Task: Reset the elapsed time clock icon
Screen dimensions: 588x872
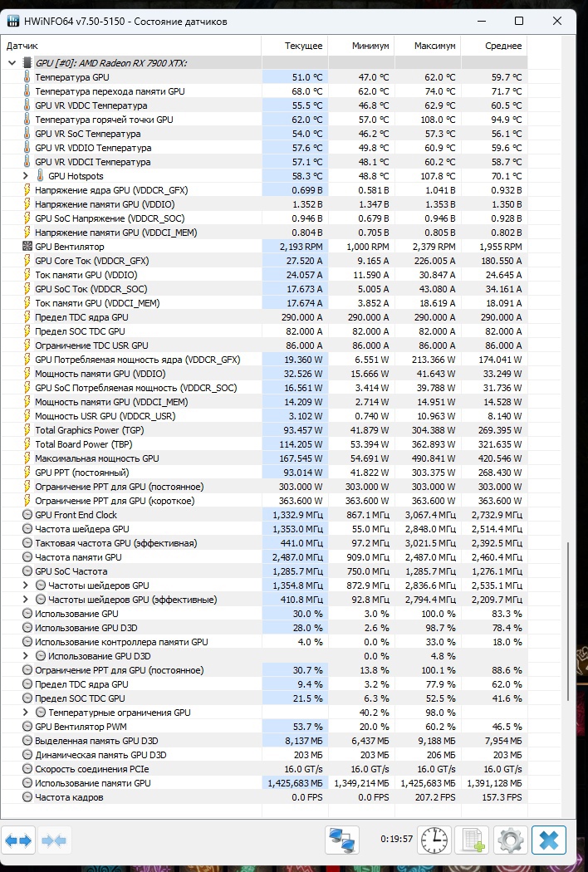Action: [x=434, y=840]
